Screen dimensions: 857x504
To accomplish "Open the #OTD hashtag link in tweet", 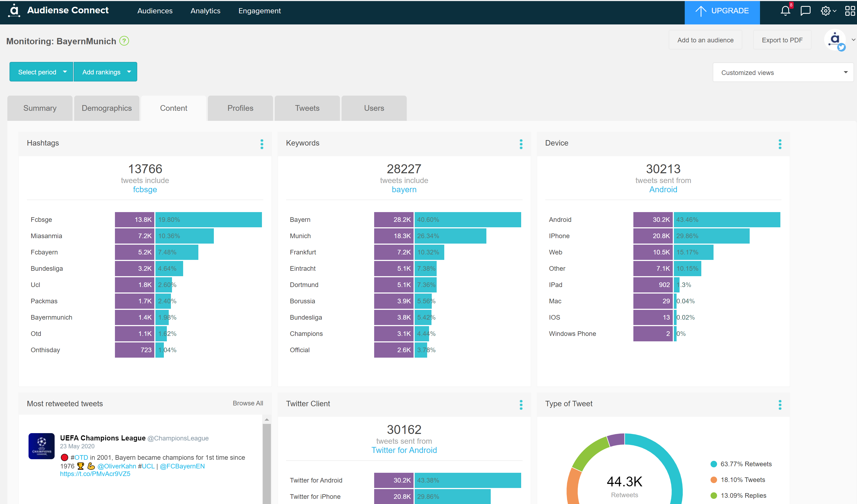I will click(x=79, y=458).
